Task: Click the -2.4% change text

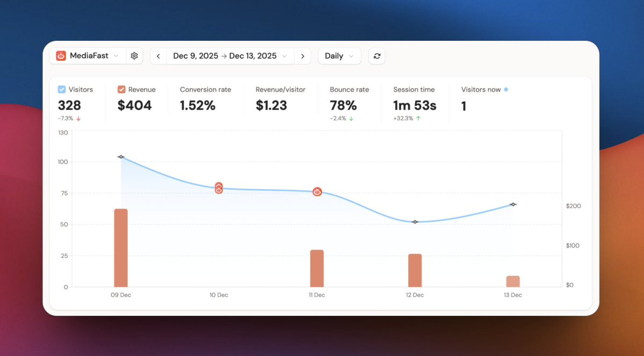Action: click(338, 119)
